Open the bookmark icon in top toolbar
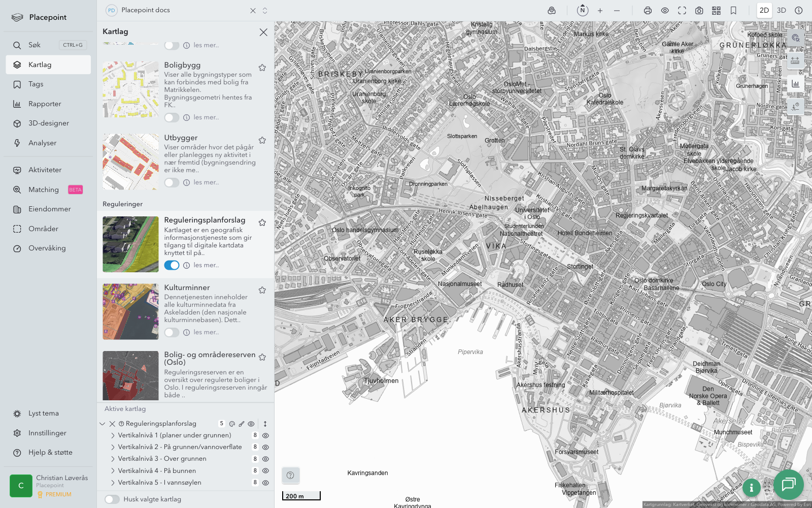812x508 pixels. (x=733, y=11)
